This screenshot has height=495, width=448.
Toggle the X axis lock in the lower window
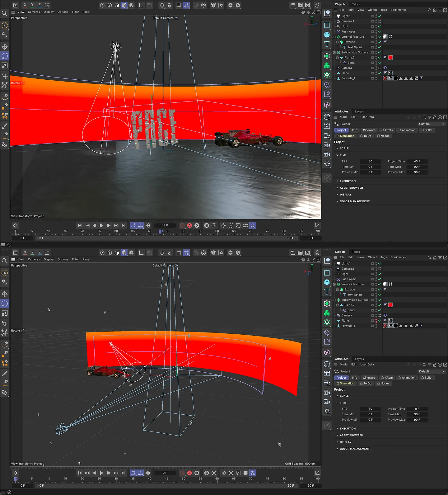pyautogui.click(x=25, y=252)
